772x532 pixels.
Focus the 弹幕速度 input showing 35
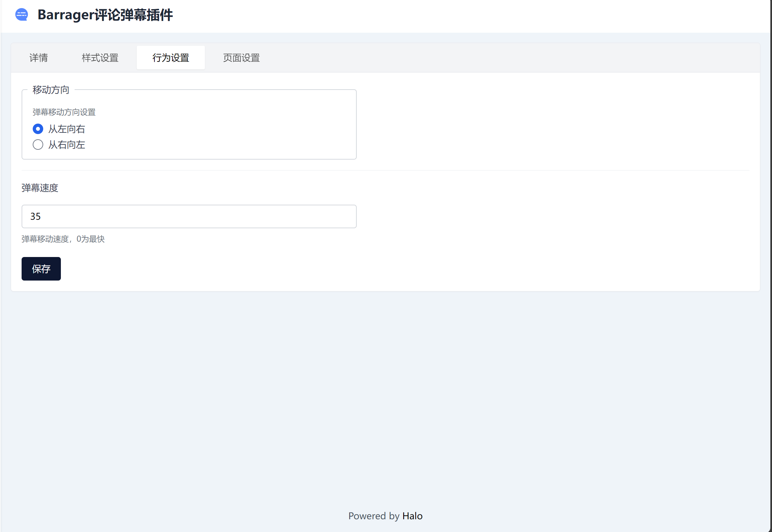click(x=189, y=216)
